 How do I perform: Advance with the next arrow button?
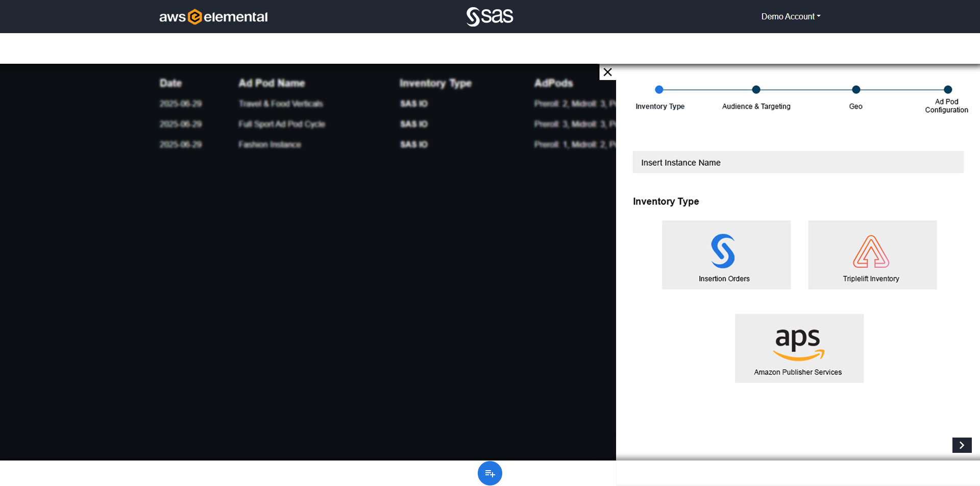(x=962, y=445)
